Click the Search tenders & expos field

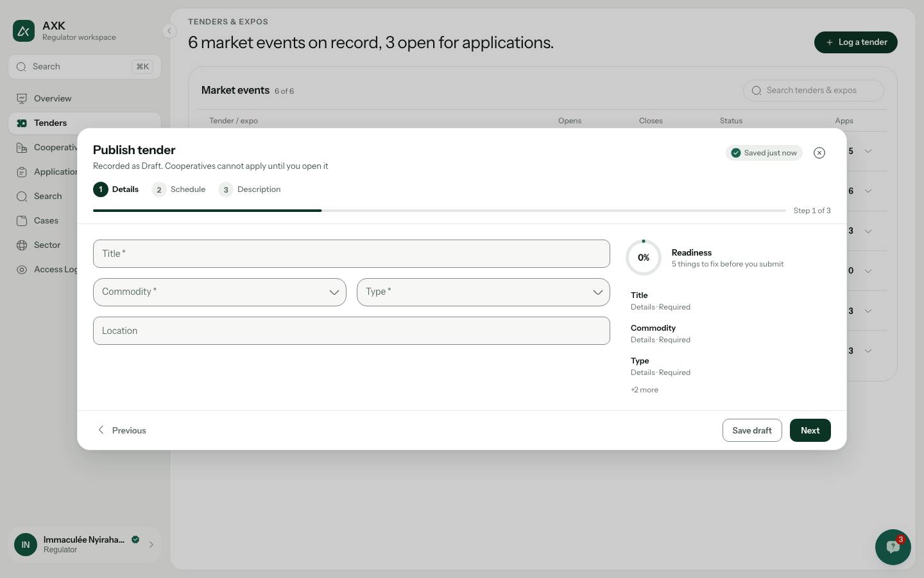click(x=814, y=91)
